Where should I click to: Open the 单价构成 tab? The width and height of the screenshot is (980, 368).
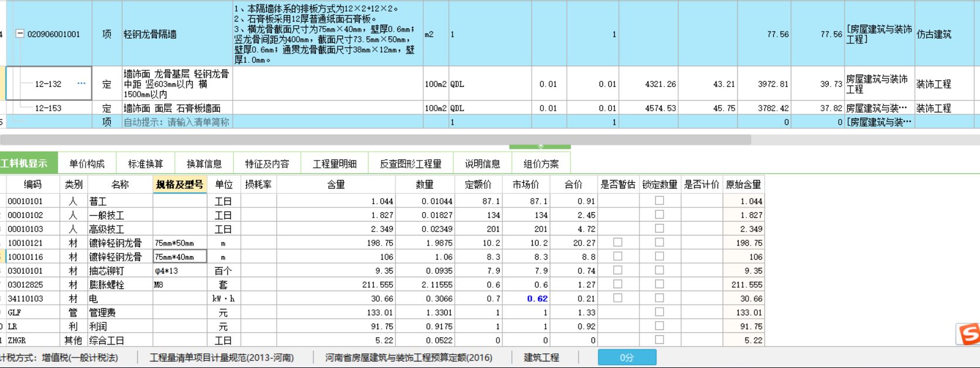tap(87, 164)
